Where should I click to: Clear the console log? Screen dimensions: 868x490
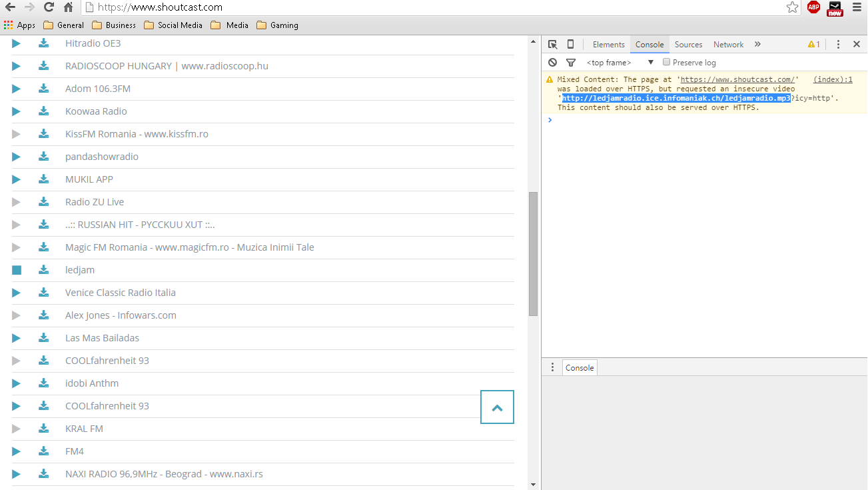coord(552,62)
